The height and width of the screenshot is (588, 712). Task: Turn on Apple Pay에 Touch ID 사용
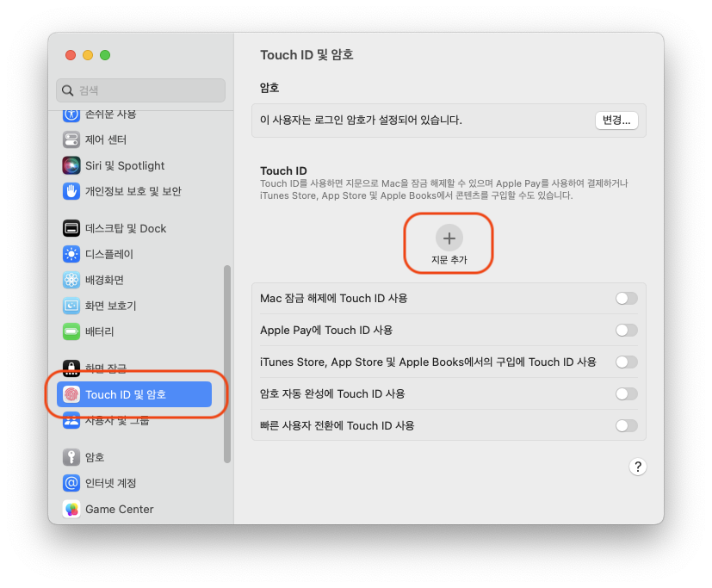click(626, 330)
